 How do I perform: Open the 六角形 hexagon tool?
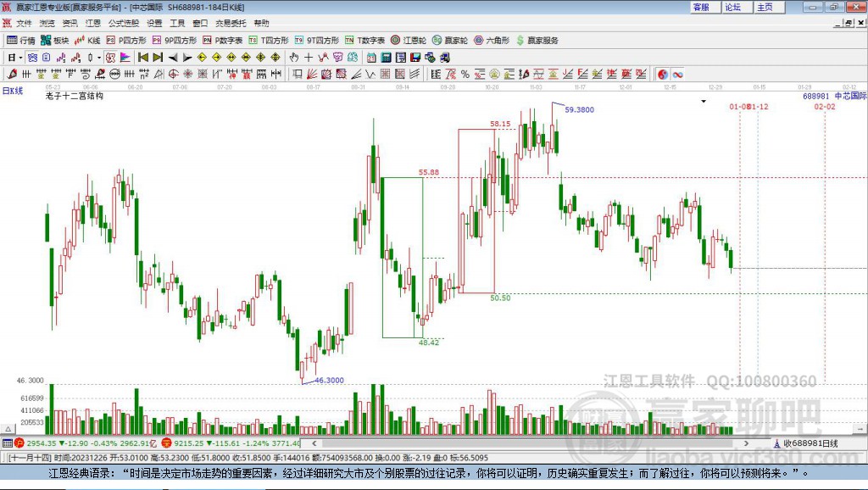pos(492,41)
